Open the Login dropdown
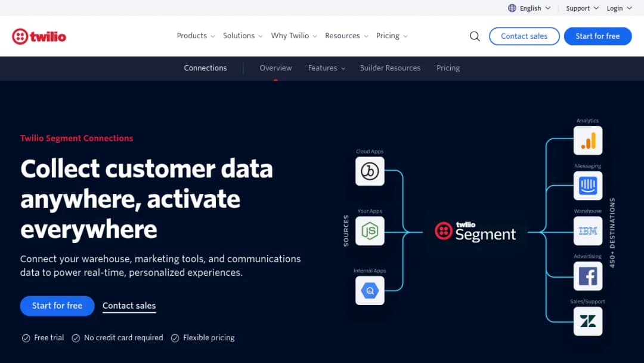This screenshot has height=363, width=644. [619, 8]
